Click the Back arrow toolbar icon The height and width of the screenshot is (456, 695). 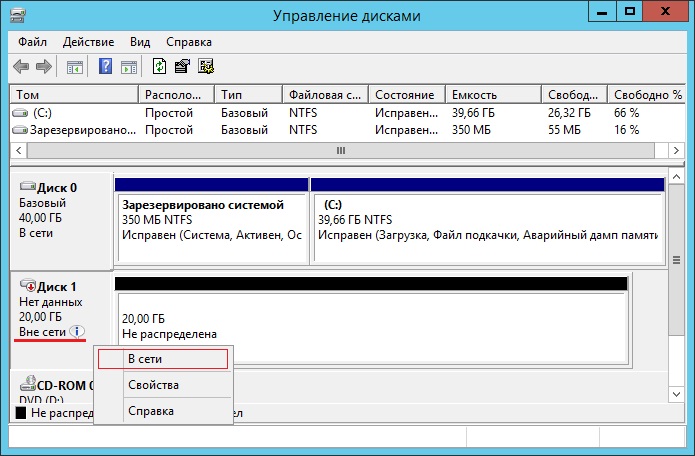pyautogui.click(x=20, y=67)
